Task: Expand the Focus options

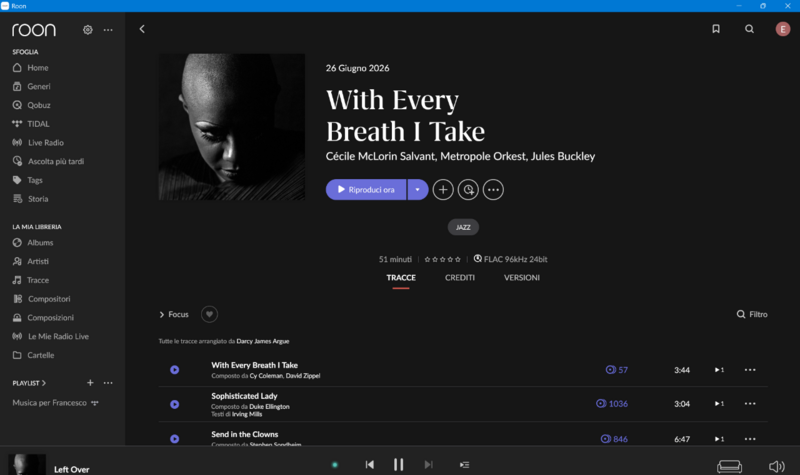Action: pos(174,314)
